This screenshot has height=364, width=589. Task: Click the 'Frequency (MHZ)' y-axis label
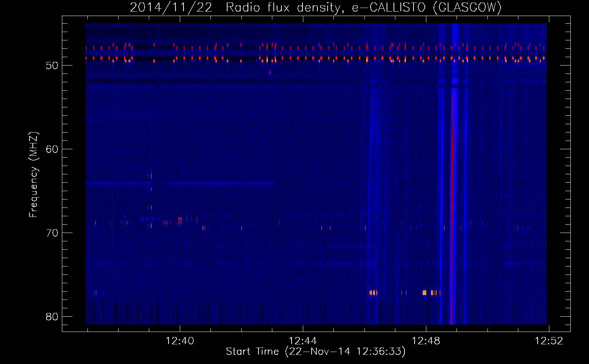point(33,174)
